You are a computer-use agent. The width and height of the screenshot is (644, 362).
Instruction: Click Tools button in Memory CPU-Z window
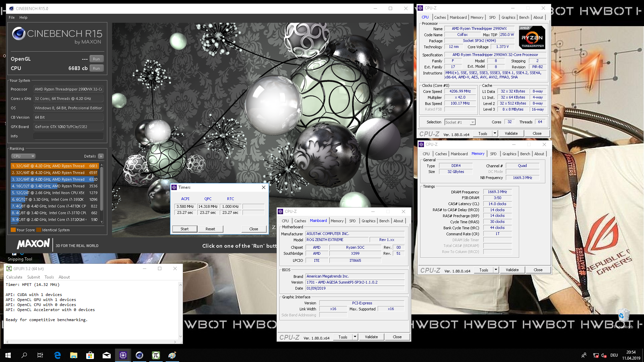tap(484, 270)
